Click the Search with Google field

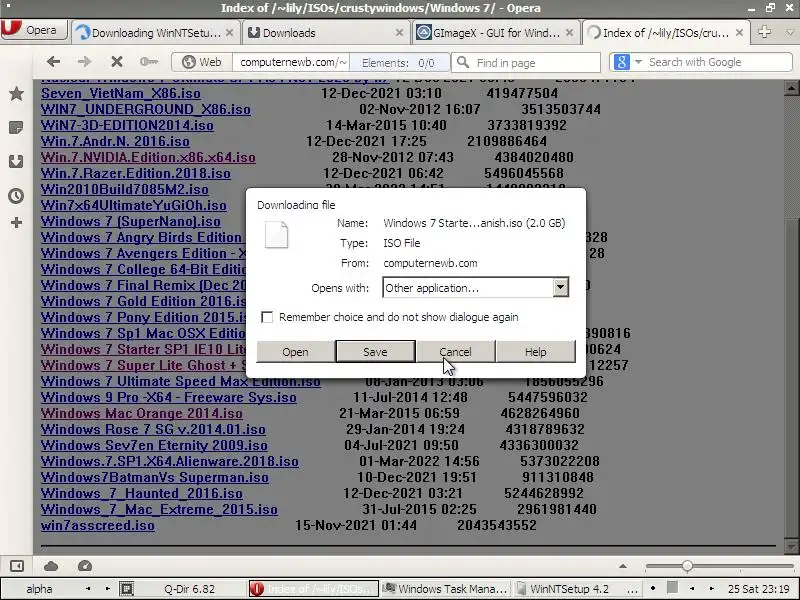(x=718, y=62)
